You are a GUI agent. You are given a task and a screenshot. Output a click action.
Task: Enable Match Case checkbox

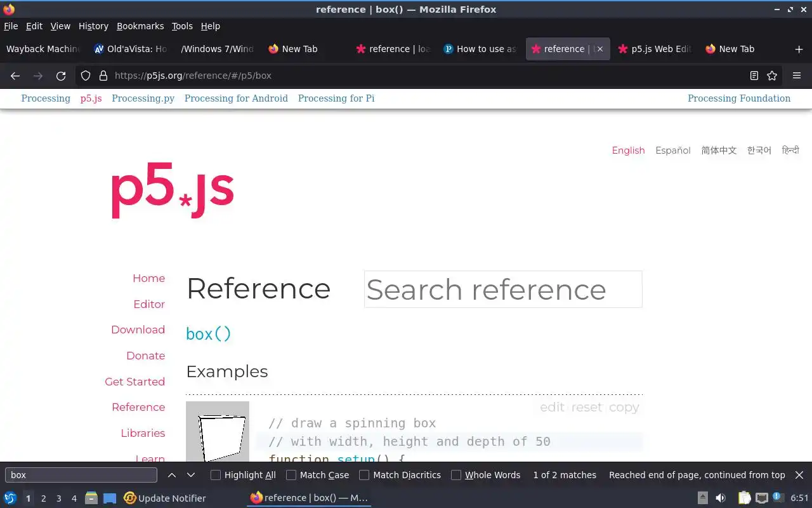click(x=291, y=475)
